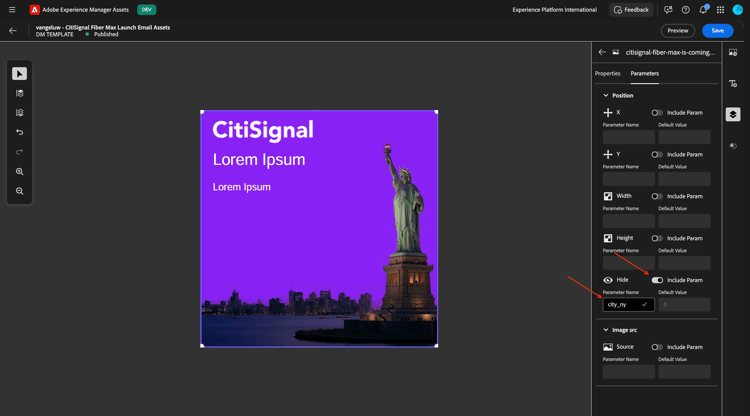Click the Width Parameter Name field
Image resolution: width=750 pixels, height=416 pixels.
pyautogui.click(x=629, y=221)
